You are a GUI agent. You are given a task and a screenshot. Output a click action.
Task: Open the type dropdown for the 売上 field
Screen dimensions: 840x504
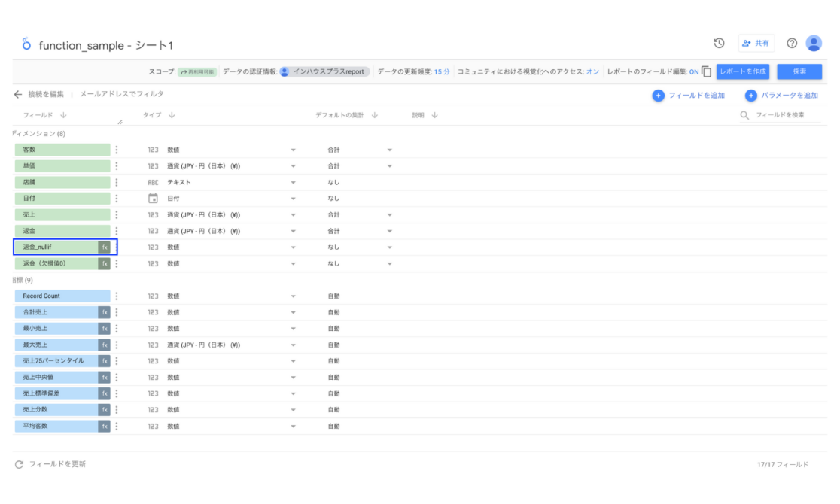293,214
